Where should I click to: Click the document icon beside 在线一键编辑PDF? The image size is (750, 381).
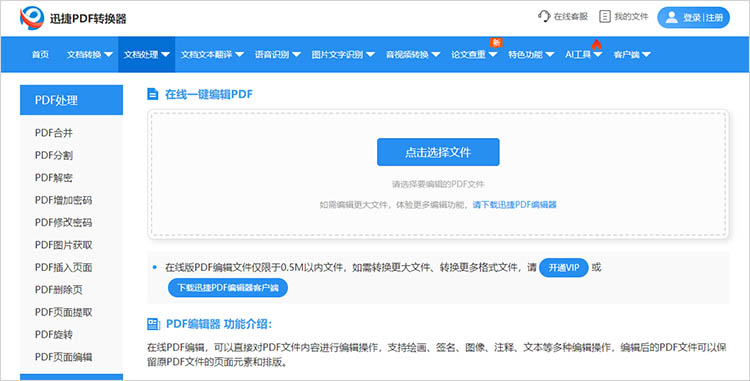[x=153, y=94]
